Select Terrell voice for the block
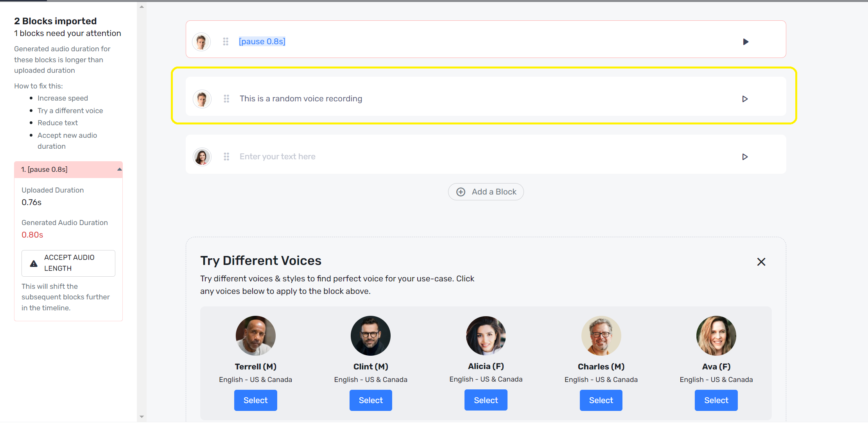 point(255,400)
